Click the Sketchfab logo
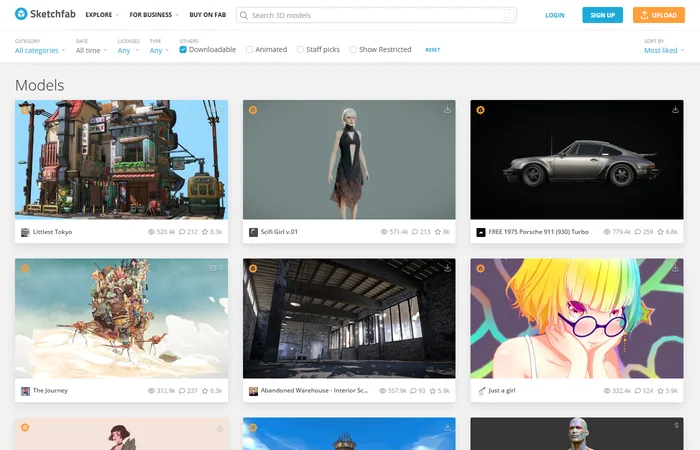 click(45, 14)
